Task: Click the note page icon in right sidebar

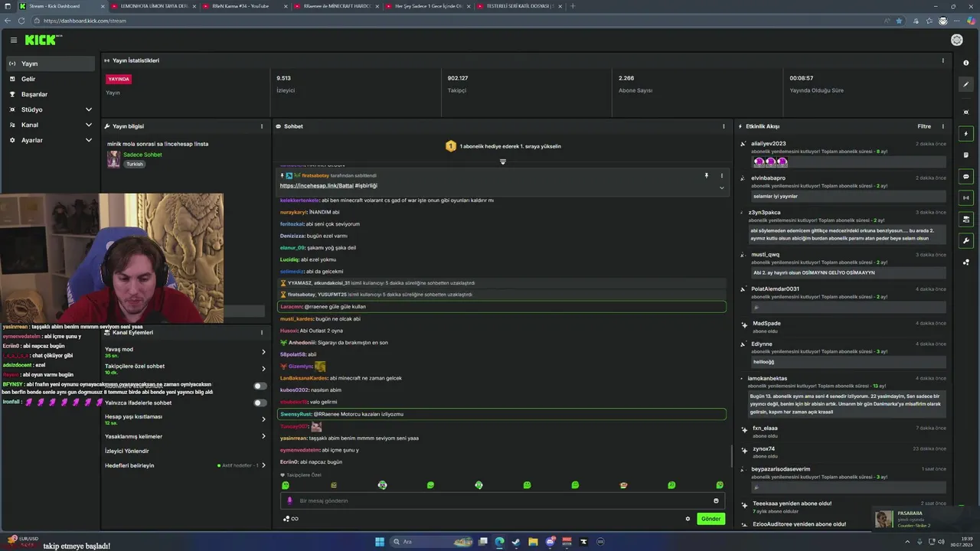Action: click(966, 155)
